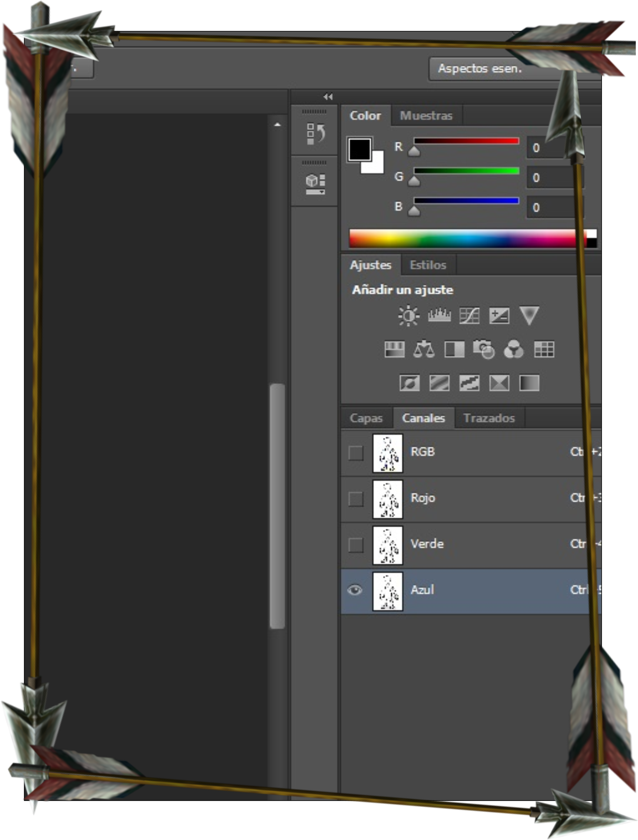Add a Channel Mixer adjustment
638x840 pixels.
click(x=514, y=349)
